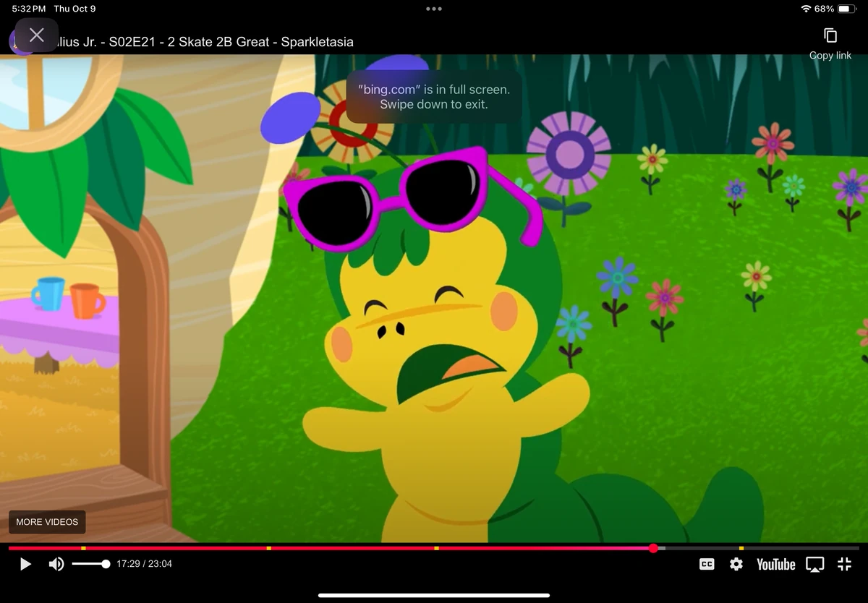Mute the video by tapping the speaker icon

56,564
